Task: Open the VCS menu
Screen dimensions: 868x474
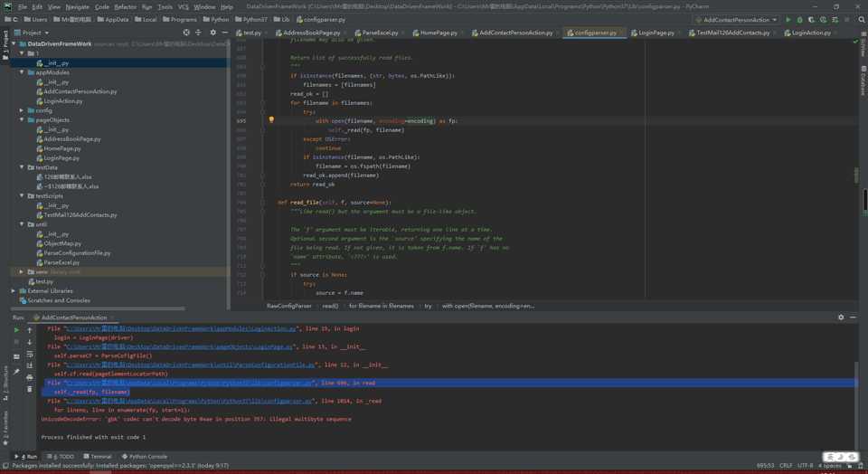Action: [184, 6]
